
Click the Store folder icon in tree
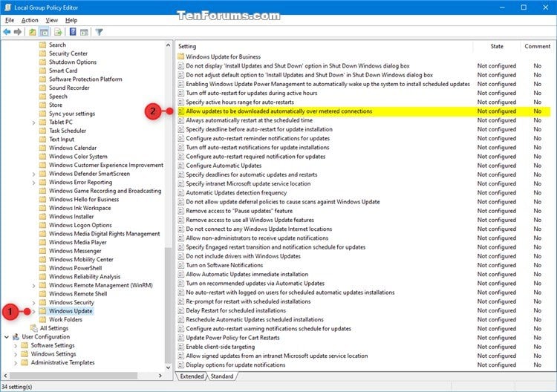tap(42, 105)
